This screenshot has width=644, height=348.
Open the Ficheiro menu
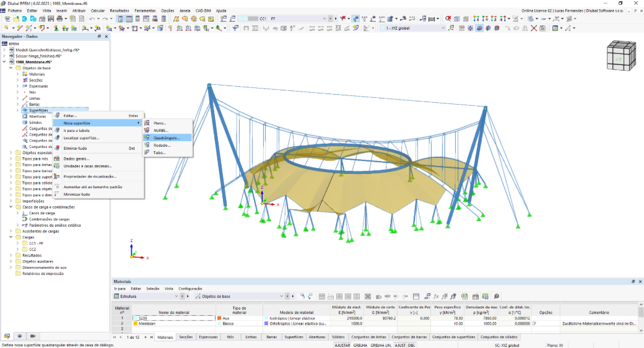click(15, 11)
